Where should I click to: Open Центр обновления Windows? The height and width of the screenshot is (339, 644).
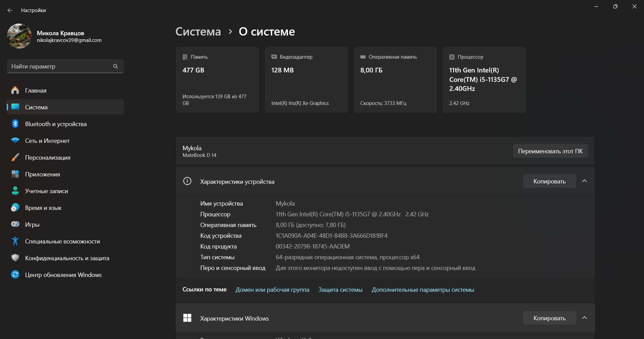pos(65,275)
